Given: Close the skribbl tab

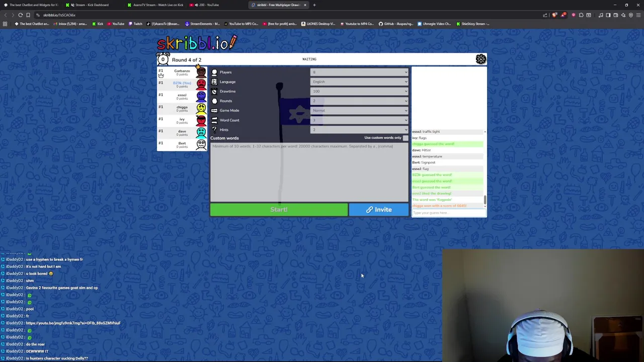Looking at the screenshot, I should [305, 5].
